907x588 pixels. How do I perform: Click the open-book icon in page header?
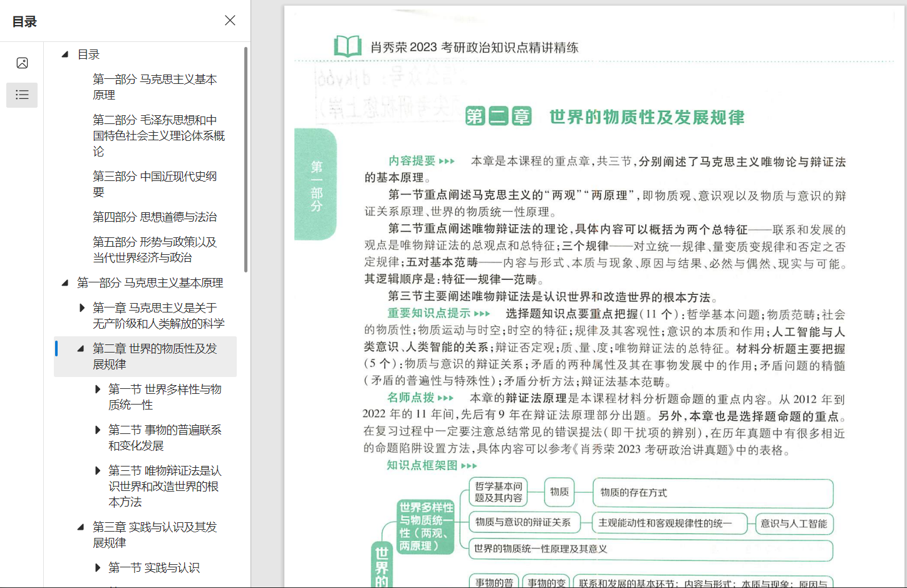click(x=348, y=46)
